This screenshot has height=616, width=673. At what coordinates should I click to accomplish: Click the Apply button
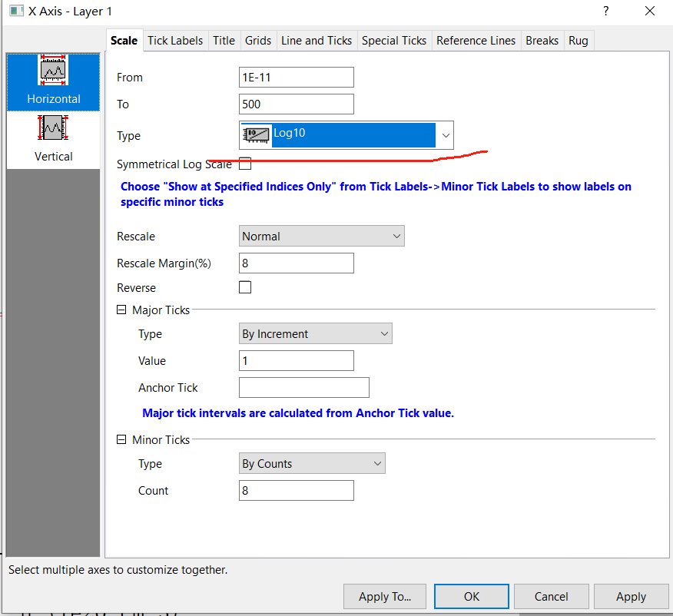pyautogui.click(x=631, y=596)
